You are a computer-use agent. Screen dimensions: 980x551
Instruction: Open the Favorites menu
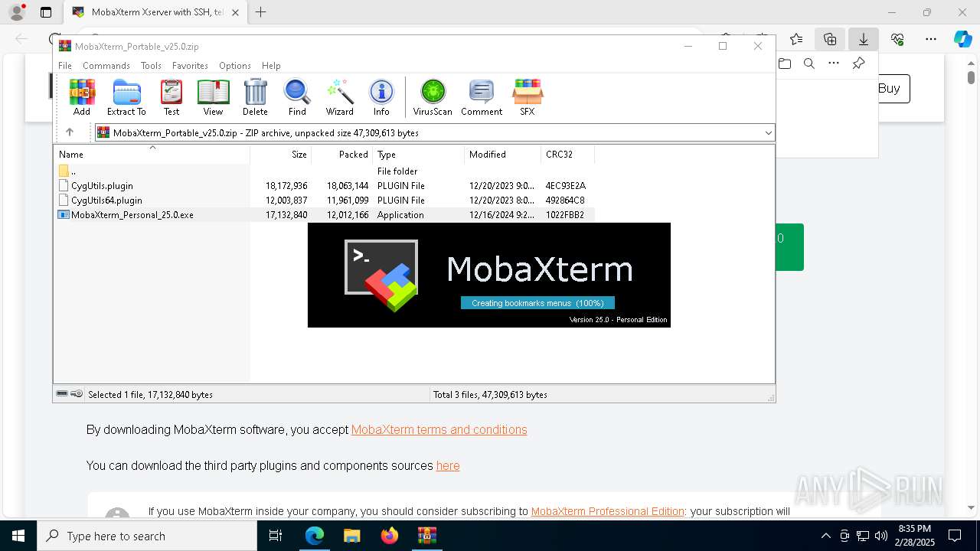tap(190, 66)
